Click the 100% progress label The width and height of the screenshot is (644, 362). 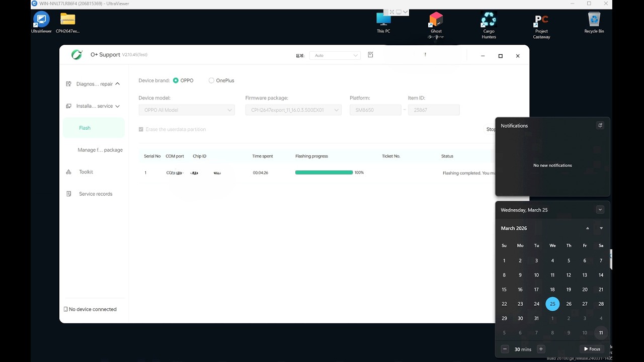pos(359,172)
